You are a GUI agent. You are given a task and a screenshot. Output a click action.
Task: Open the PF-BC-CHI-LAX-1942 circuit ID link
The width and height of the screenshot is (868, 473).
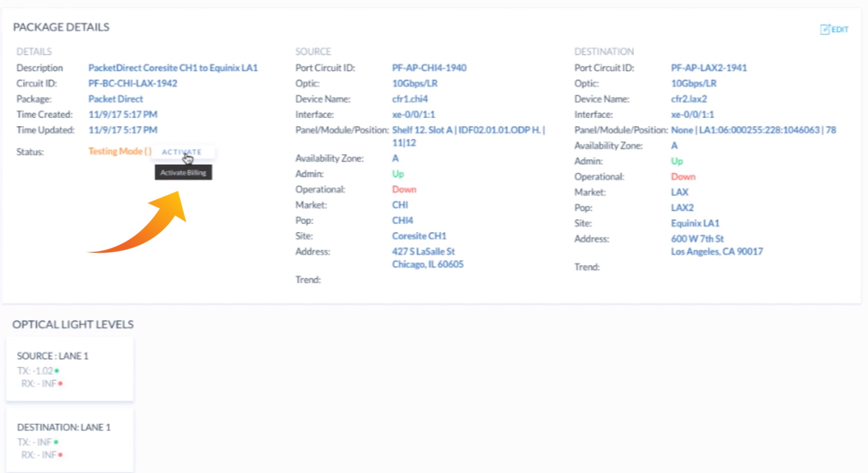pos(133,83)
